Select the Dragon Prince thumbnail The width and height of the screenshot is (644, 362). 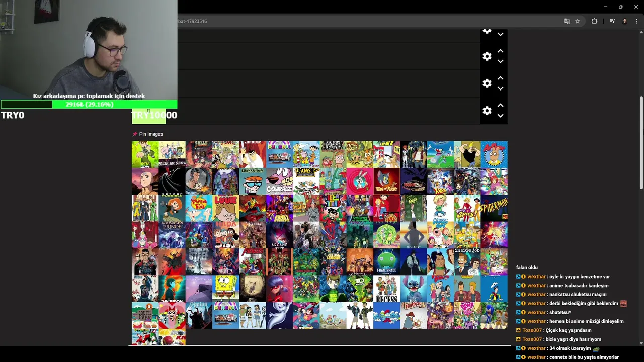point(172,235)
